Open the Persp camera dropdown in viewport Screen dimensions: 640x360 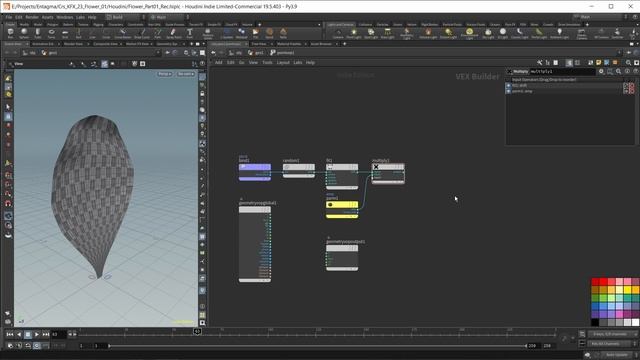164,74
